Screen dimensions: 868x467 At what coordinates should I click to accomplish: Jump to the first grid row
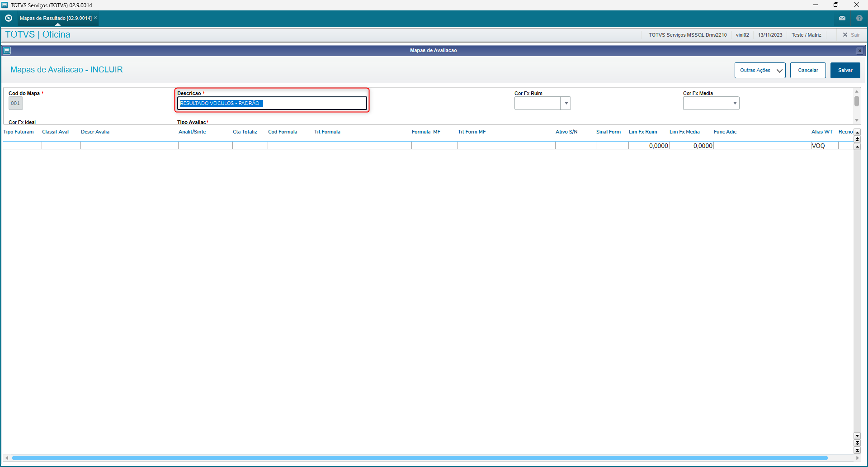tap(857, 132)
